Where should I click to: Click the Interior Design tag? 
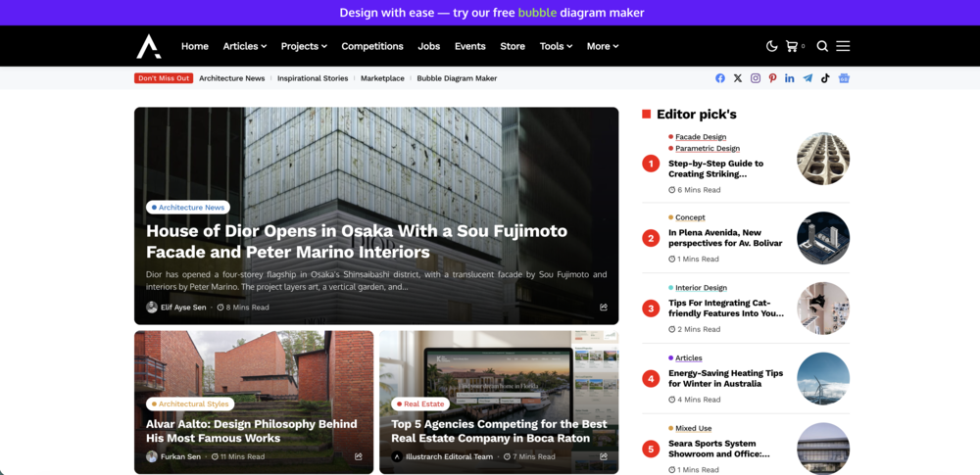702,288
